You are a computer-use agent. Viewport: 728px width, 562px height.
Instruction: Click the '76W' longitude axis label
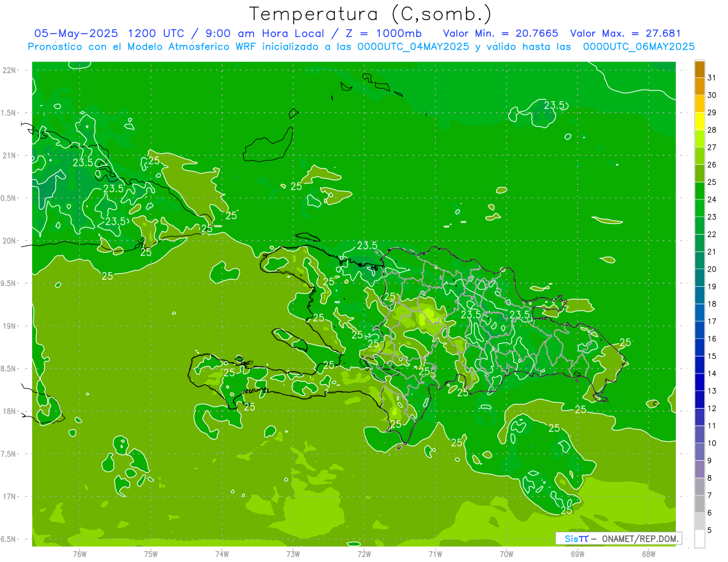[x=79, y=554]
